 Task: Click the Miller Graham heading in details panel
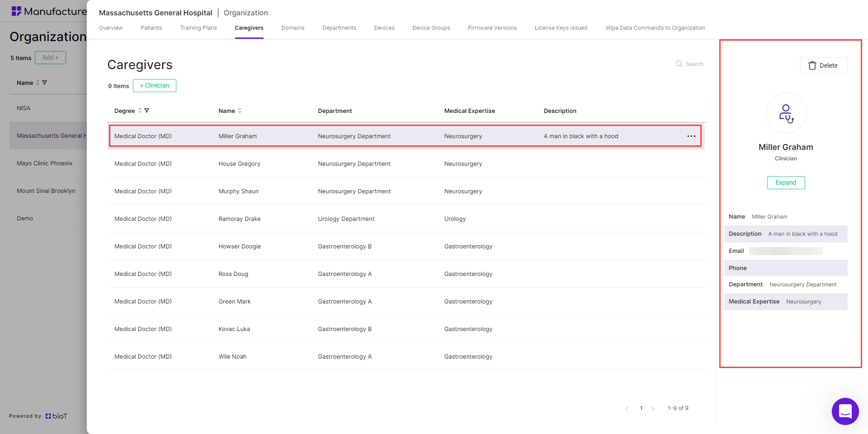click(x=786, y=147)
